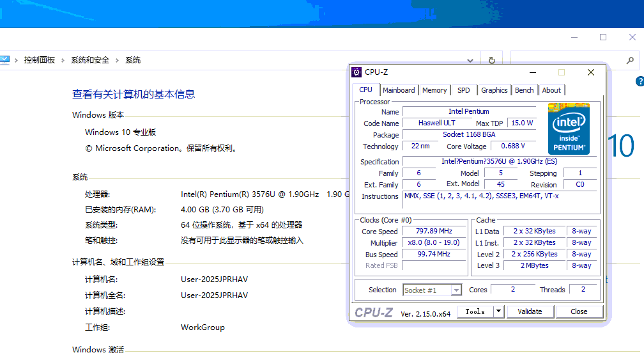Click the Tools button

click(475, 311)
